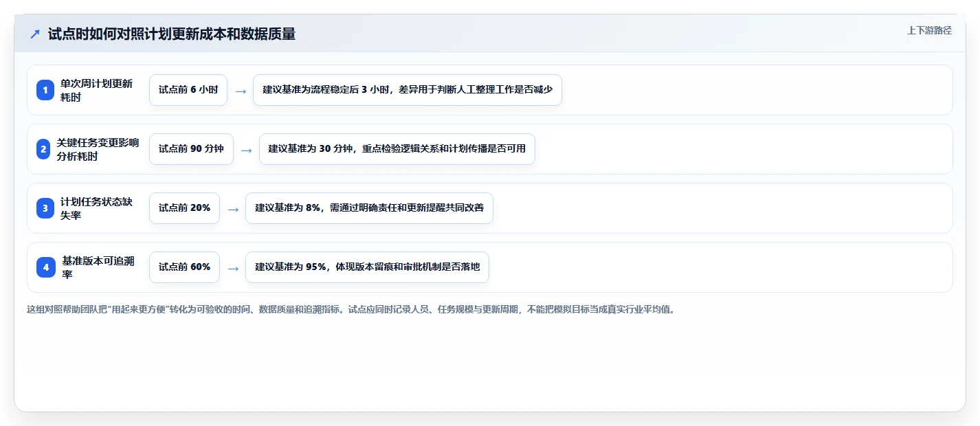The image size is (980, 426).
Task: Click the number 2 badge
Action: coord(43,149)
